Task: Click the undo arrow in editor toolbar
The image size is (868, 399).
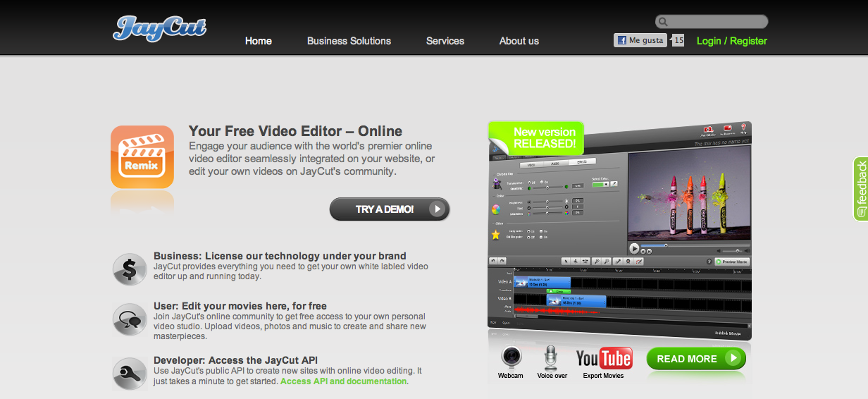Action: pyautogui.click(x=494, y=261)
